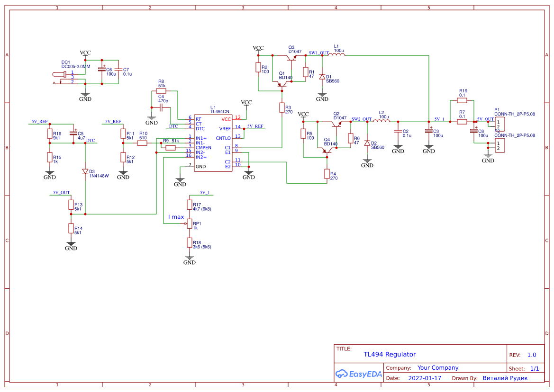Select the C3 100u capacitor symbol
The image size is (554, 392).
429,131
